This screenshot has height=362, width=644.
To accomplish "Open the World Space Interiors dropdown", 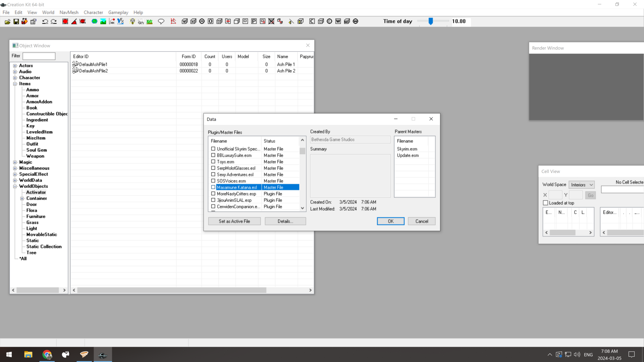I will [x=581, y=185].
